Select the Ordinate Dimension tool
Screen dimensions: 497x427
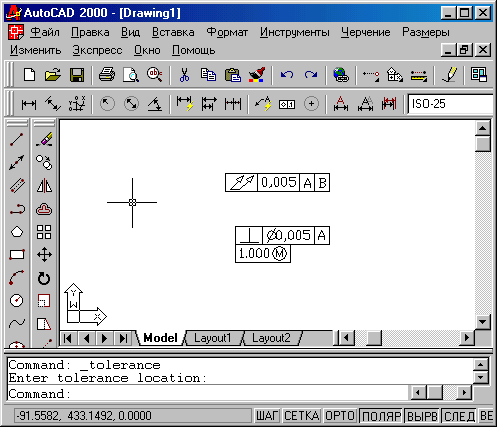tap(77, 104)
